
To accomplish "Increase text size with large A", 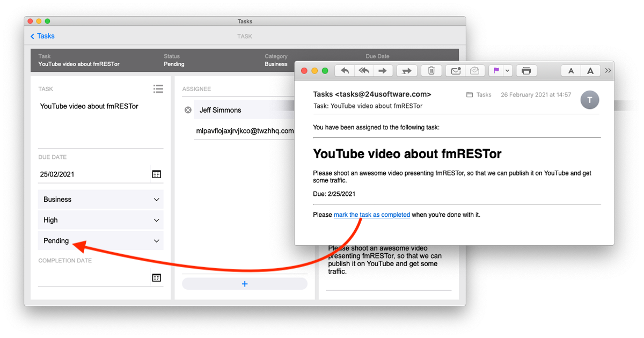I will (x=590, y=71).
